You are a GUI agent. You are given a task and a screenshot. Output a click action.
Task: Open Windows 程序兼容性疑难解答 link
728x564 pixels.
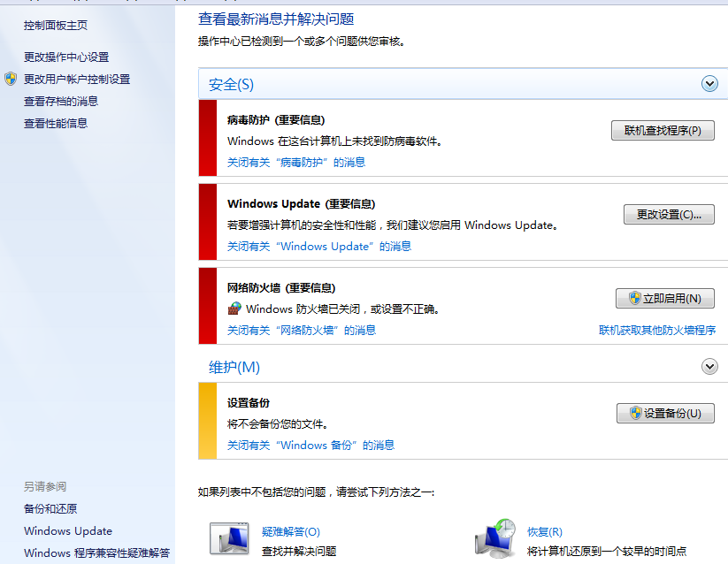point(97,553)
